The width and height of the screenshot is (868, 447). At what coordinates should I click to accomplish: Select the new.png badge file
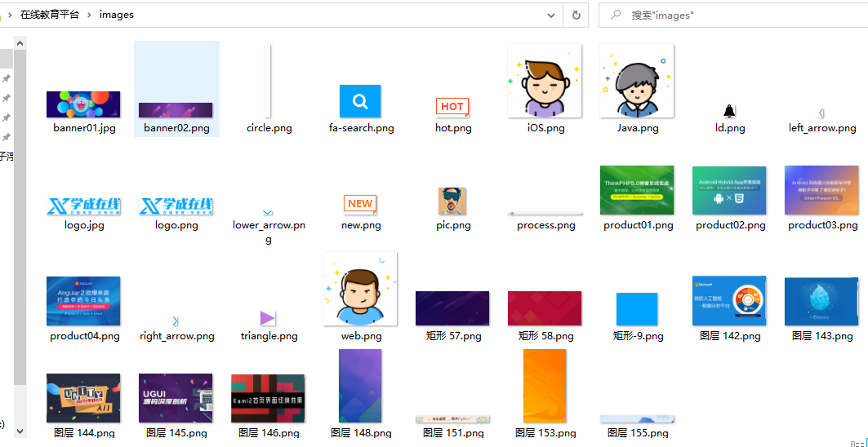[360, 204]
